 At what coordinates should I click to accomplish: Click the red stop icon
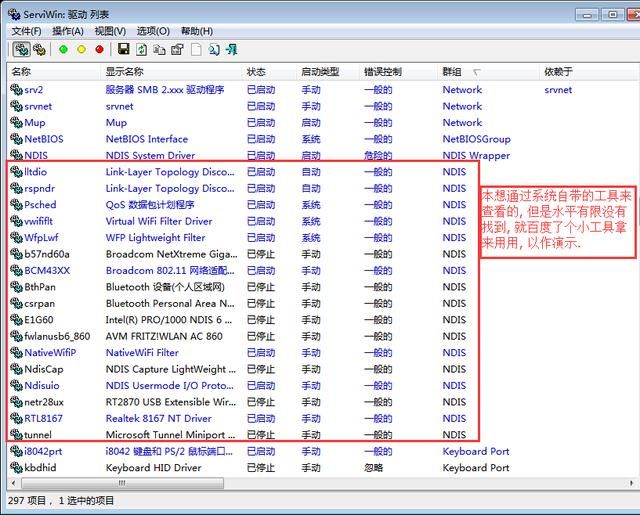pyautogui.click(x=99, y=49)
